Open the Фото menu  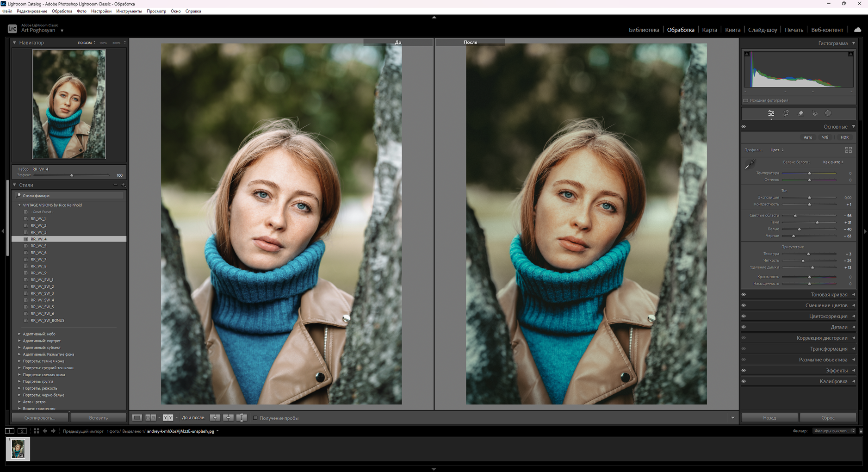[81, 11]
